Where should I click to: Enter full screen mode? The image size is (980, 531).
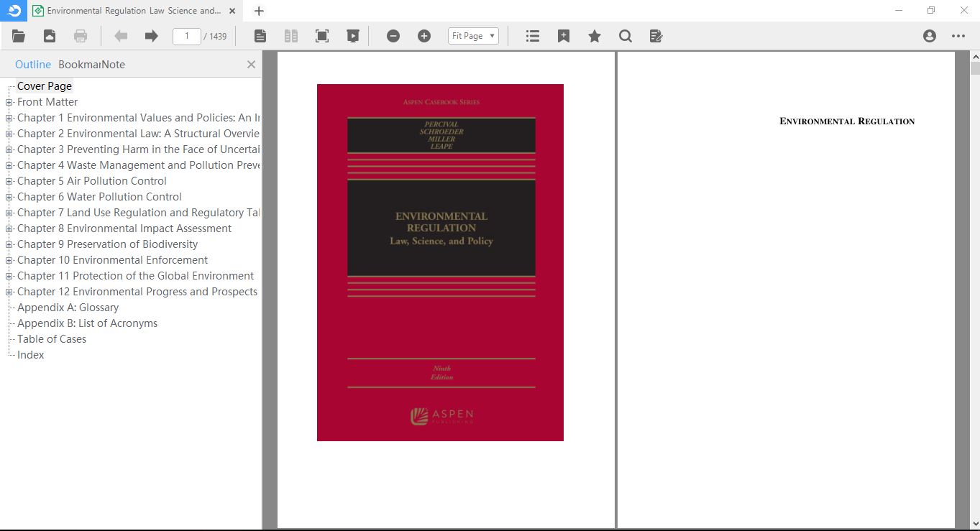tap(322, 36)
